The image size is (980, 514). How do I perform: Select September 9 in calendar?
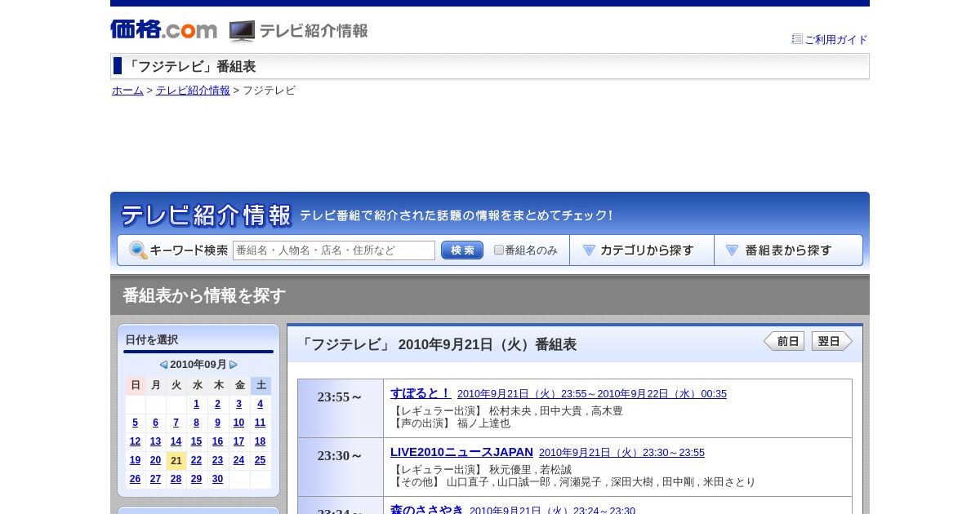click(x=218, y=423)
